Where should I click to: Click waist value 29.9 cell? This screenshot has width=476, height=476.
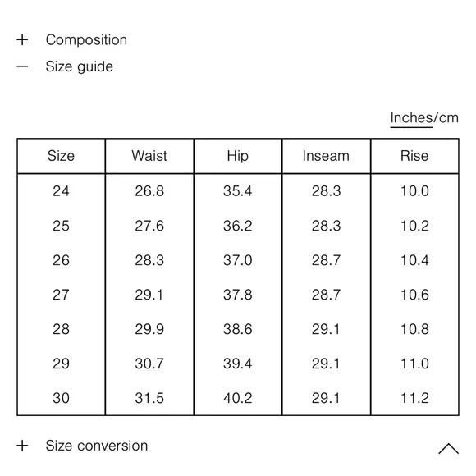pyautogui.click(x=149, y=329)
